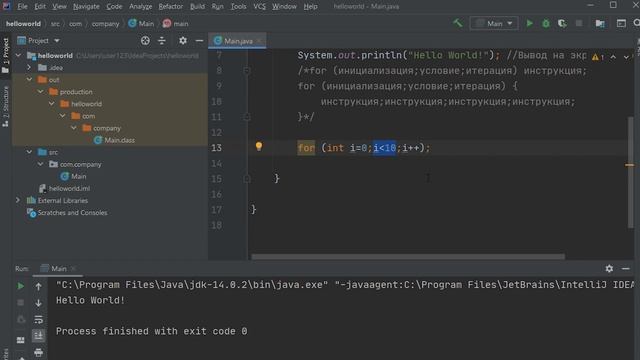Hide the Run tool window

(x=625, y=268)
